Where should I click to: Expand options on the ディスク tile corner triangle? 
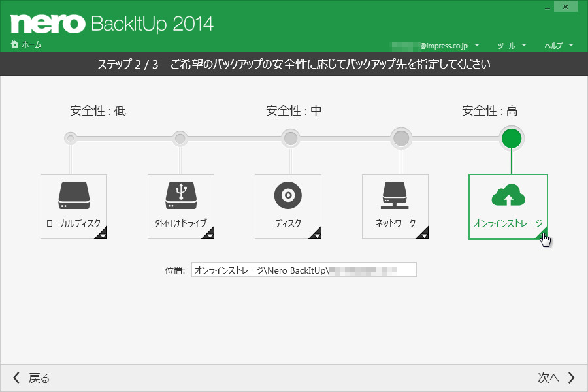click(316, 234)
